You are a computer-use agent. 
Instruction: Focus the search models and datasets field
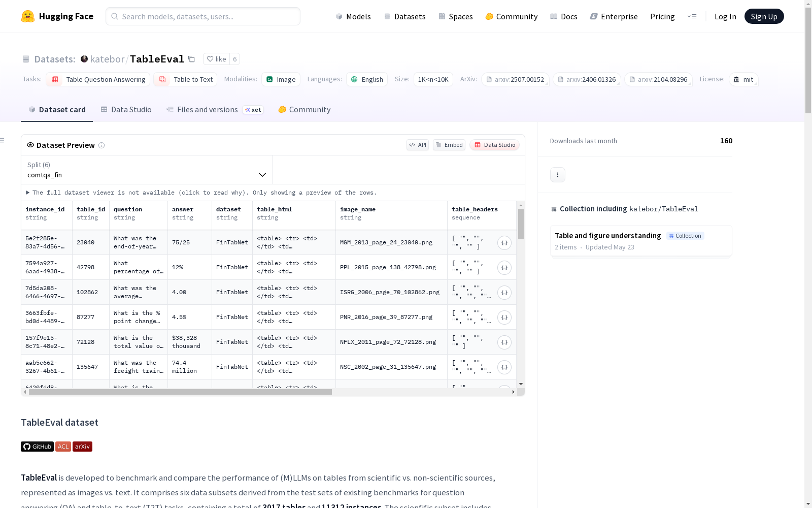click(203, 16)
